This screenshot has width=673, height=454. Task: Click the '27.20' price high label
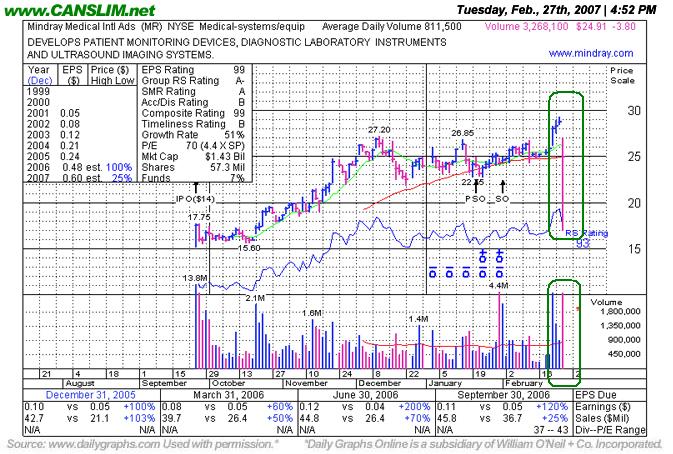(x=379, y=130)
